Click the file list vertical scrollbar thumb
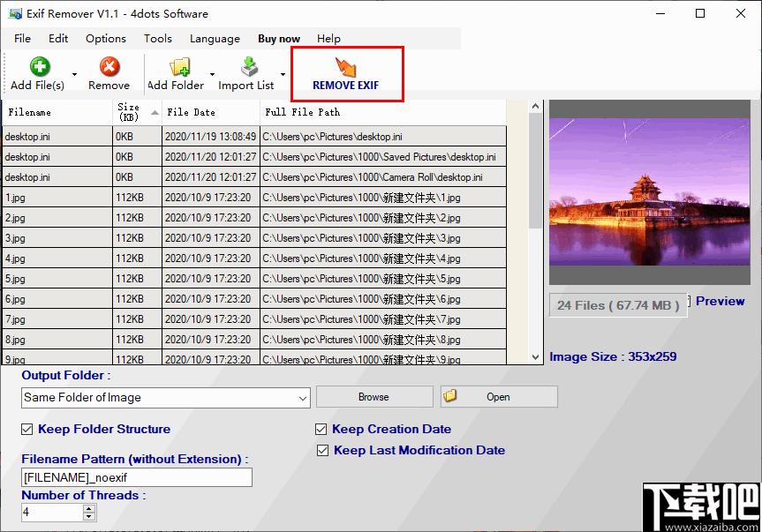This screenshot has width=762, height=532. (x=535, y=170)
